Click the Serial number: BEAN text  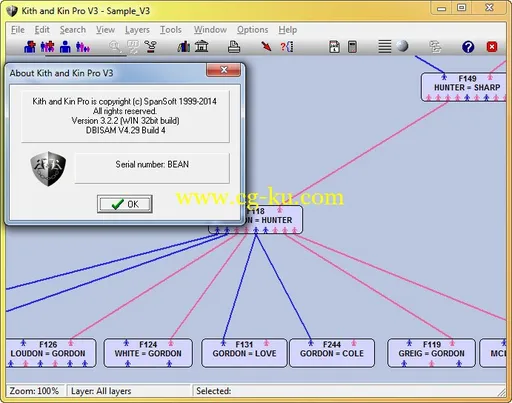pyautogui.click(x=152, y=164)
